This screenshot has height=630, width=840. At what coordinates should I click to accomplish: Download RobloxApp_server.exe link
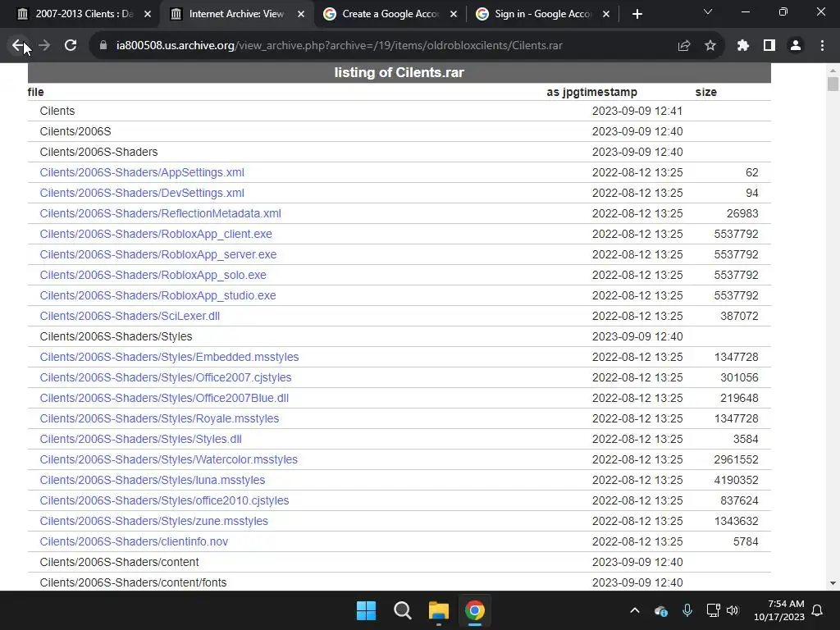[158, 254]
